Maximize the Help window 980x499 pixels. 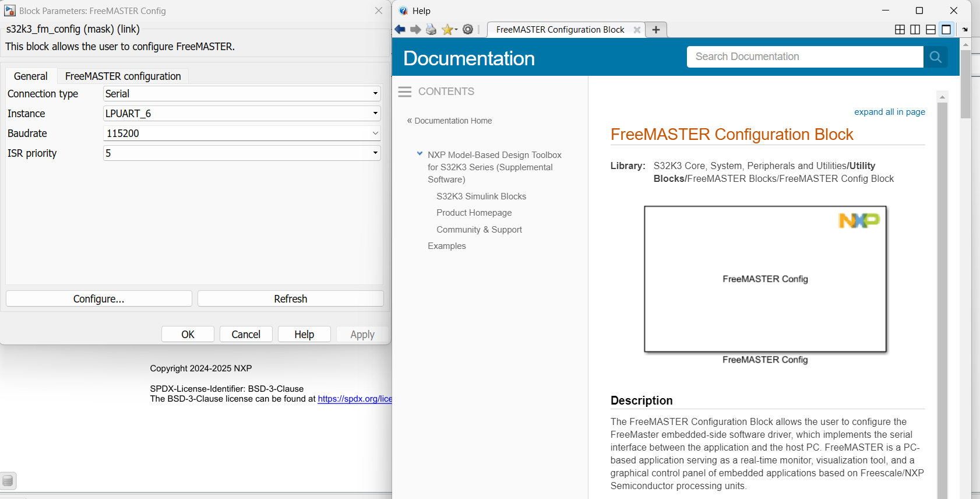[919, 10]
